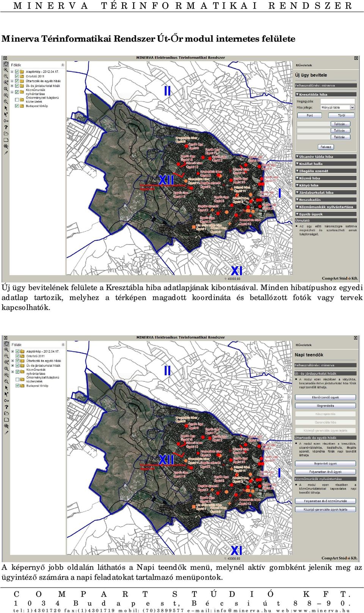Click the Ellenőrizendő ügyek button
Screen dimensions: 364x613
pyautogui.click(x=325, y=397)
